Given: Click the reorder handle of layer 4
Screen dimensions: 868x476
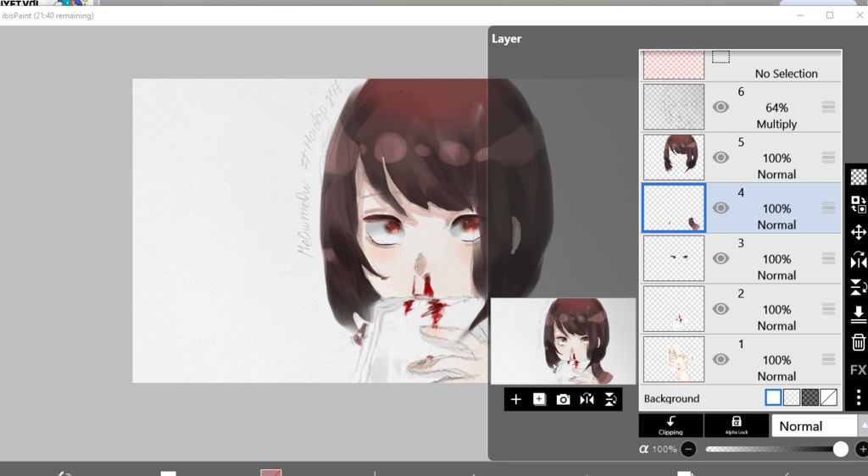Looking at the screenshot, I should coord(828,208).
